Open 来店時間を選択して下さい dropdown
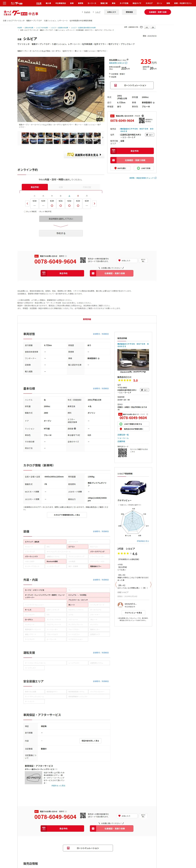The width and height of the screenshot is (196, 868). click(x=61, y=219)
